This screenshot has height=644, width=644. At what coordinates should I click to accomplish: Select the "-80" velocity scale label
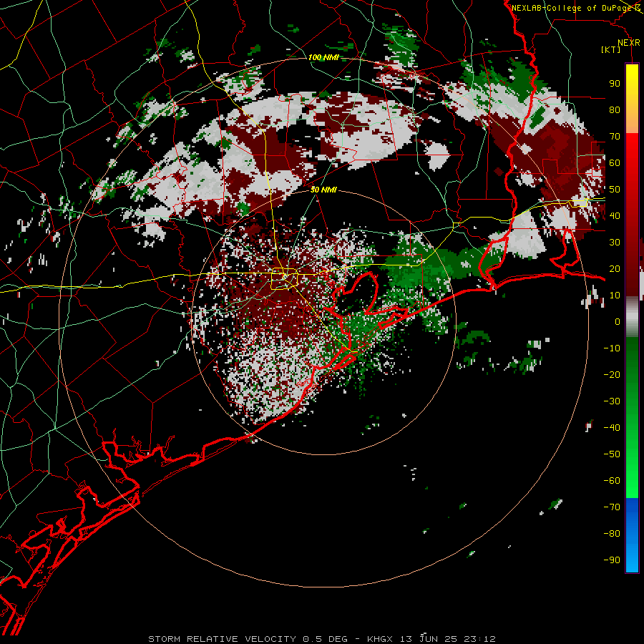point(612,534)
